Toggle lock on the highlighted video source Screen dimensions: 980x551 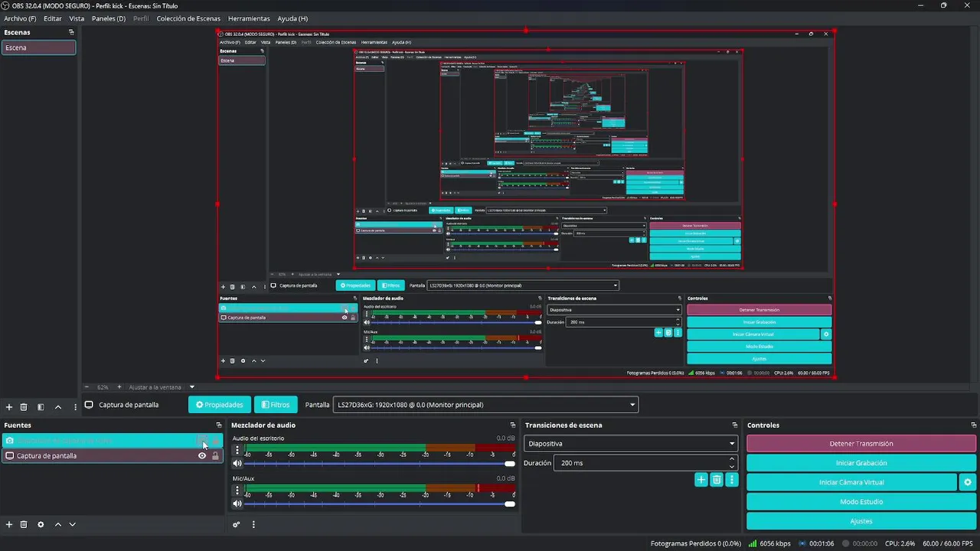pos(215,441)
